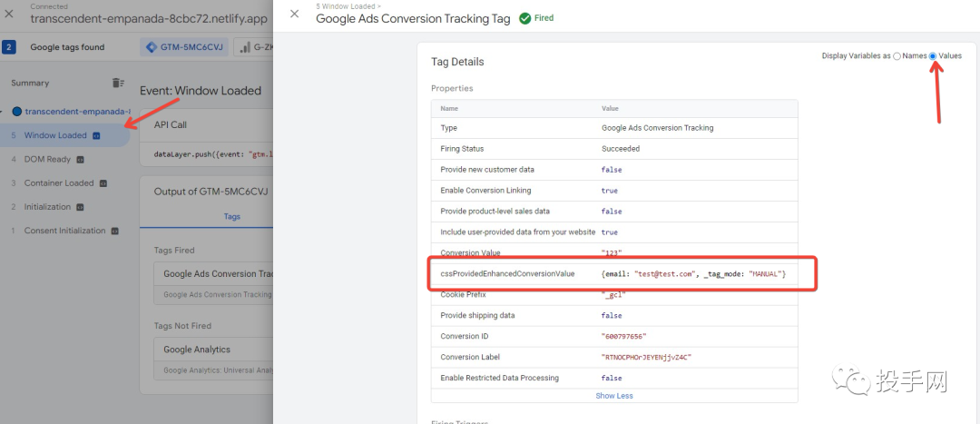
Task: Select the Initialization event
Action: [x=47, y=207]
